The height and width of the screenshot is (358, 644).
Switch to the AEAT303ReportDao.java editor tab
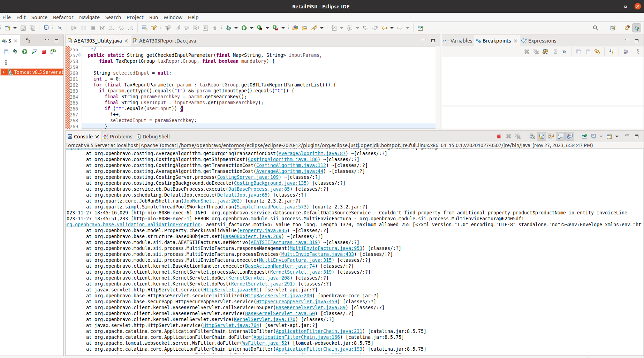click(x=167, y=41)
